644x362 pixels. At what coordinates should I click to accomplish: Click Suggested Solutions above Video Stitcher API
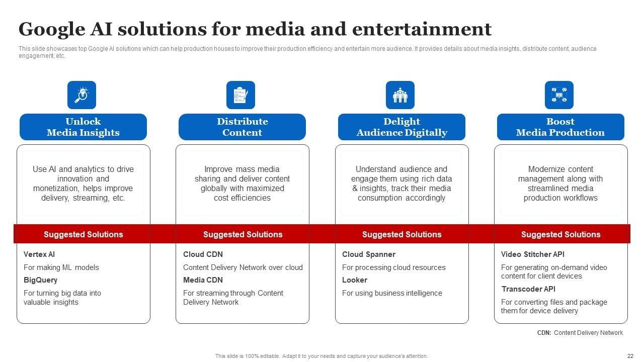tap(560, 234)
